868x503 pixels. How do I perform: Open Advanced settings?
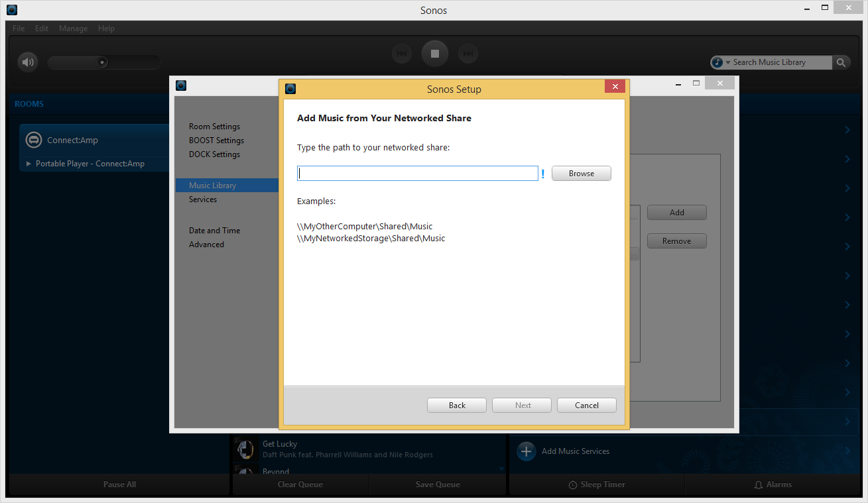pos(206,245)
